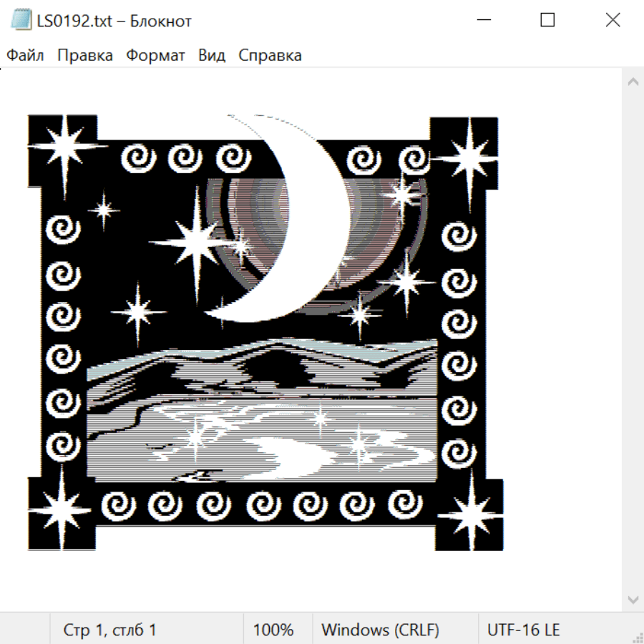Click the scroll up arrow
The height and width of the screenshot is (644, 644).
click(633, 82)
